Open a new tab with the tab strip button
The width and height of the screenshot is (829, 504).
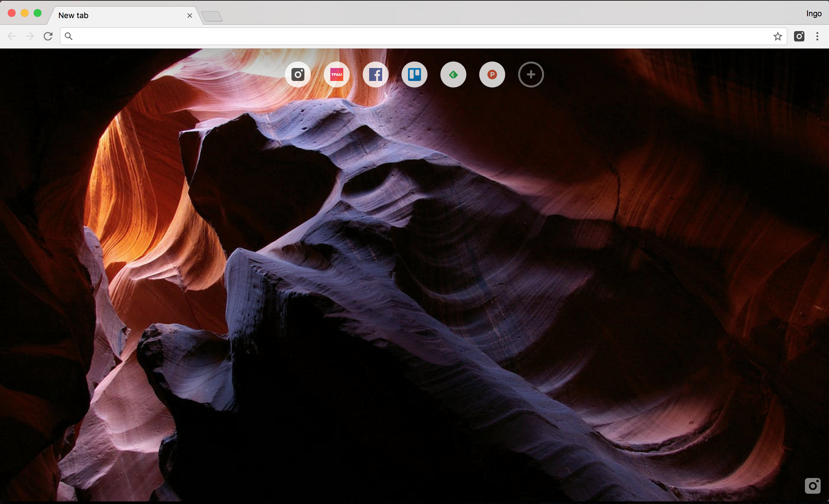(x=212, y=16)
